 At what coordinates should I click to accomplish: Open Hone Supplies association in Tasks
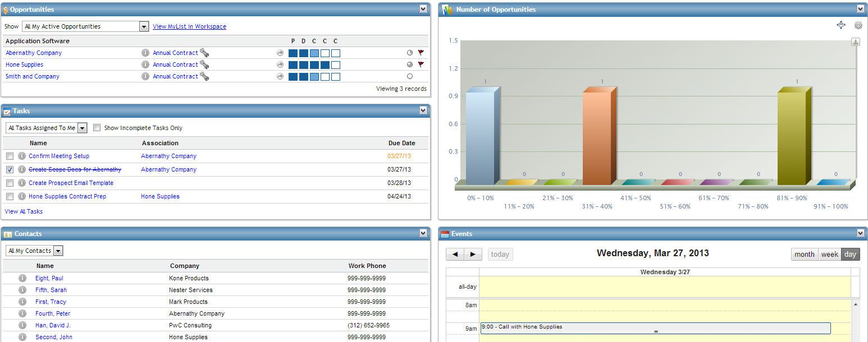click(160, 196)
